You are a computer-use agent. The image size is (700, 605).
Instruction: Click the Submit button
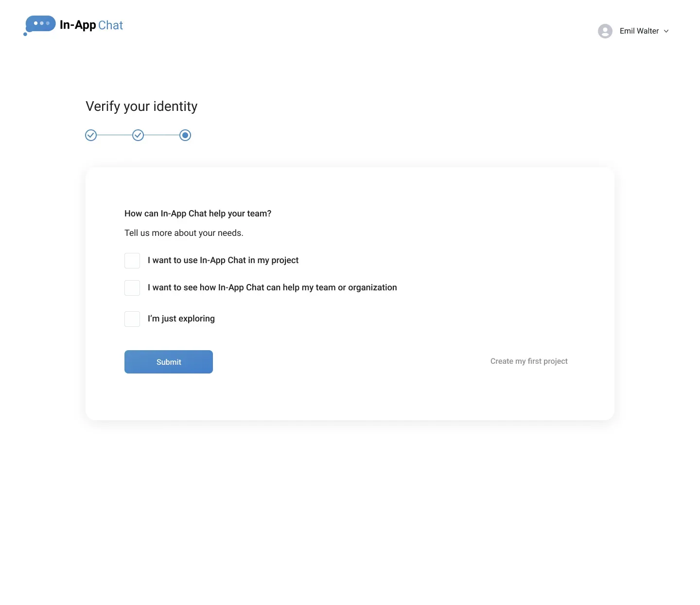pos(169,362)
